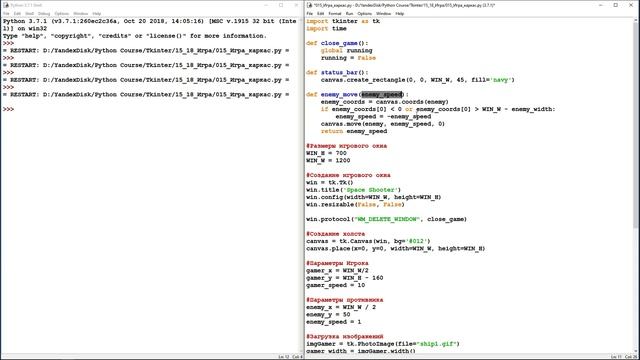This screenshot has height=360, width=640.
Task: Open the Shell menu in Shell window
Action: pos(29,13)
